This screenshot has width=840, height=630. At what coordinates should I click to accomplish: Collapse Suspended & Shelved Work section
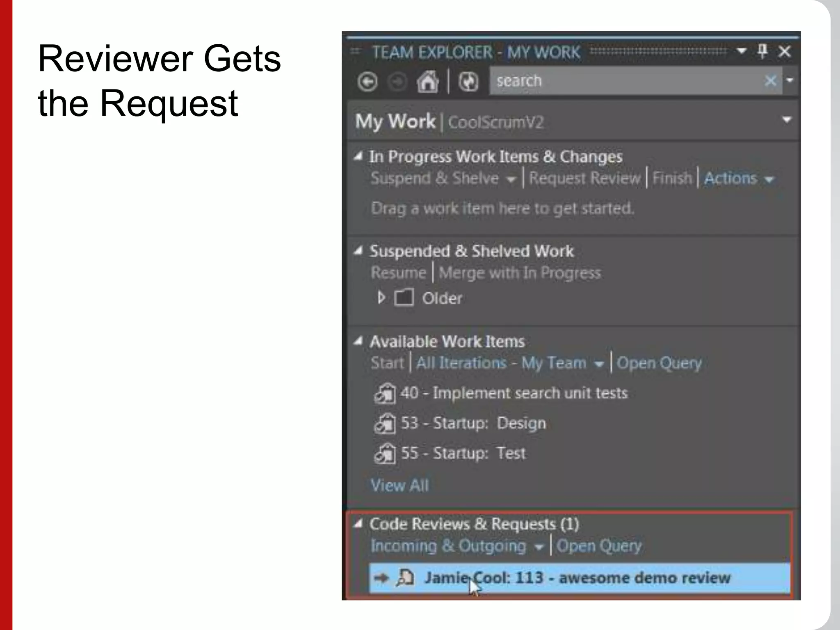[358, 251]
